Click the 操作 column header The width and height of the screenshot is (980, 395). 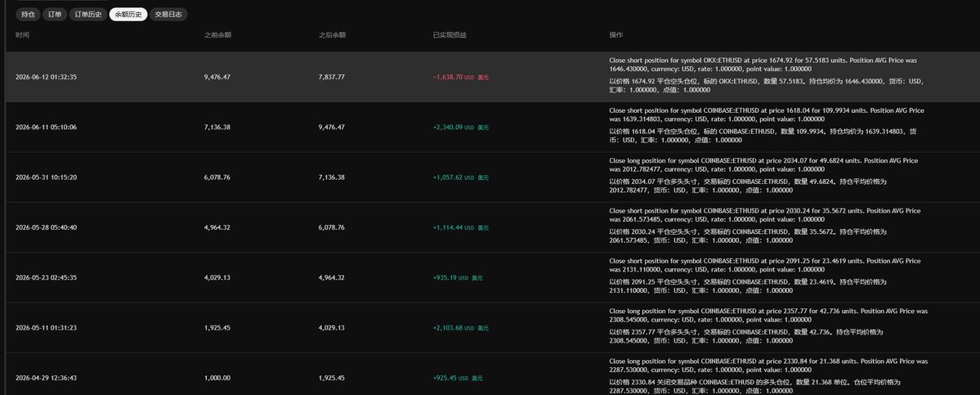(616, 35)
